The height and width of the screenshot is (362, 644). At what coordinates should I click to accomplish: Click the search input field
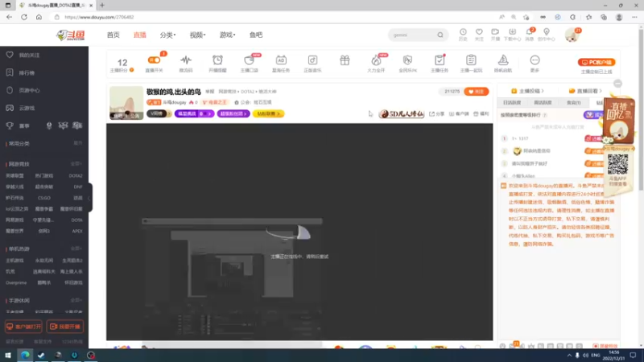413,35
